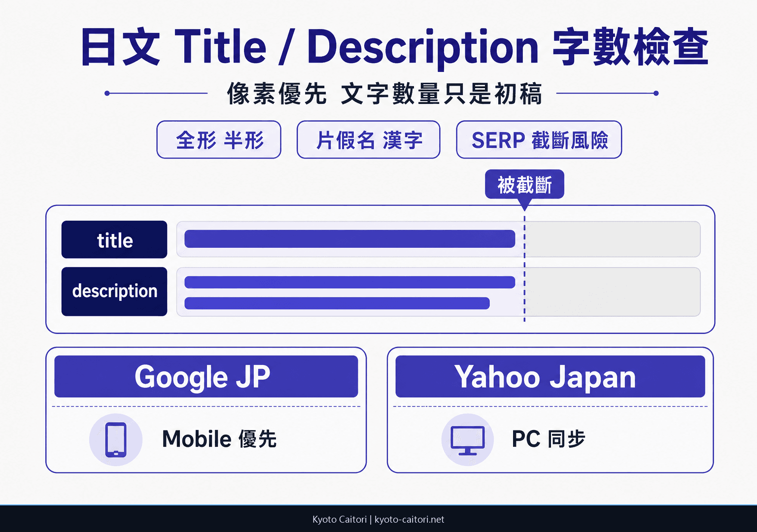Click the longer upper description bar
The width and height of the screenshot is (757, 532).
coord(350,282)
